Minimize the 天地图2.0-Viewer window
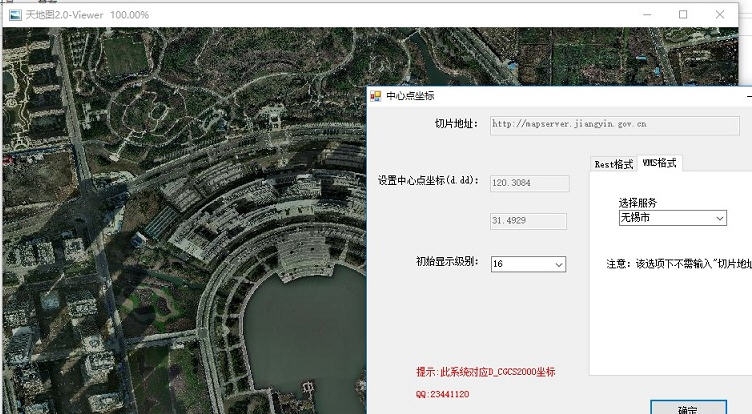Screen dimensions: 752x414 (x=647, y=15)
